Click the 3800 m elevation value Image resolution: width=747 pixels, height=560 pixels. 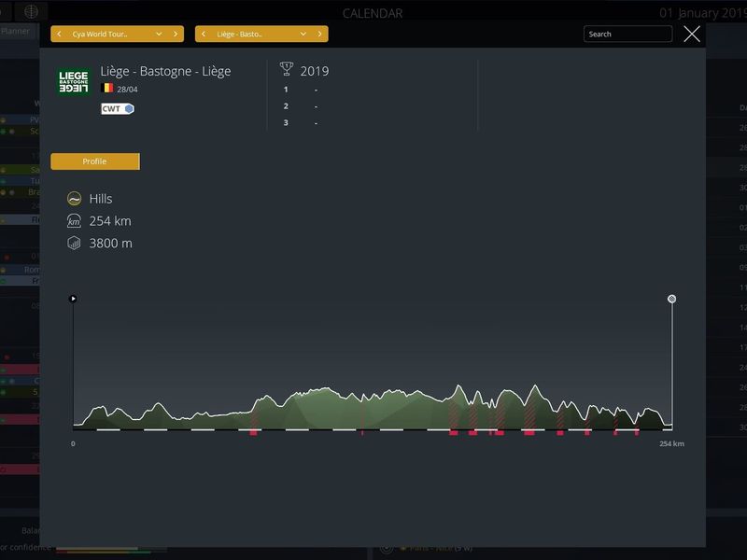point(110,244)
